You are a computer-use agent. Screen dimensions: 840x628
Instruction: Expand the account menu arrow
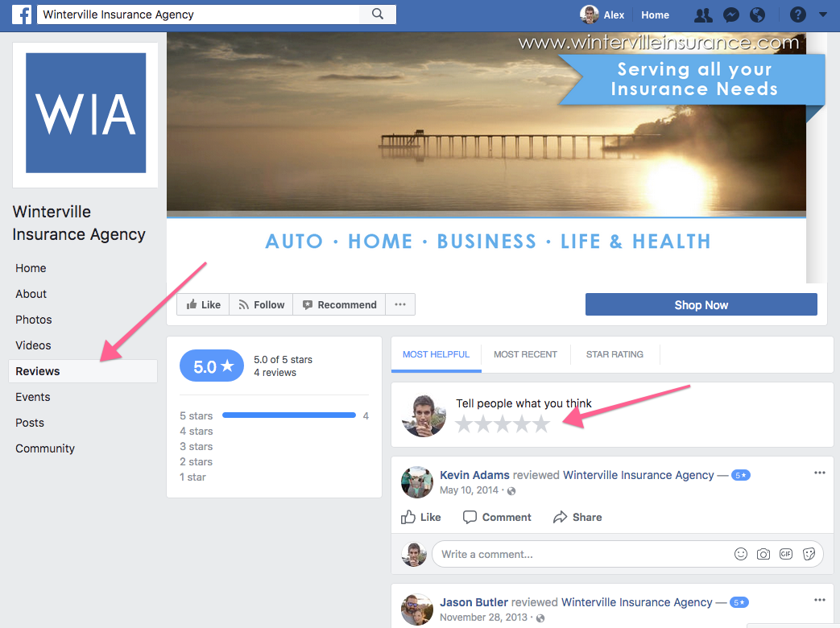[x=823, y=15]
